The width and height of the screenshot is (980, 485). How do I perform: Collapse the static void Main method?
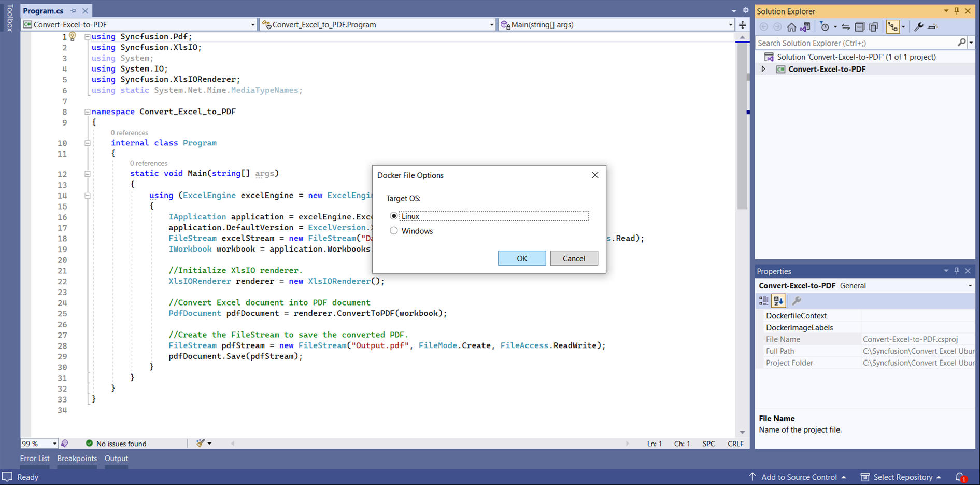coord(88,174)
